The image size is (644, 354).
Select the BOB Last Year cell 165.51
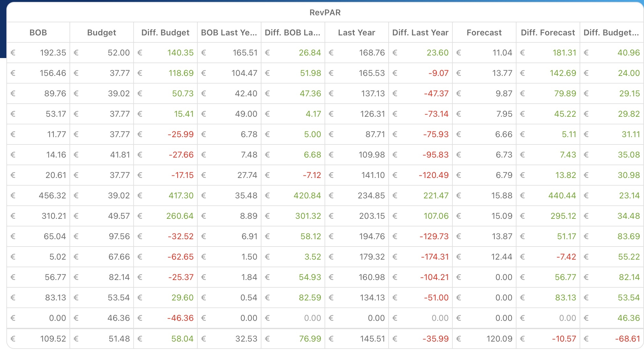[x=245, y=53]
